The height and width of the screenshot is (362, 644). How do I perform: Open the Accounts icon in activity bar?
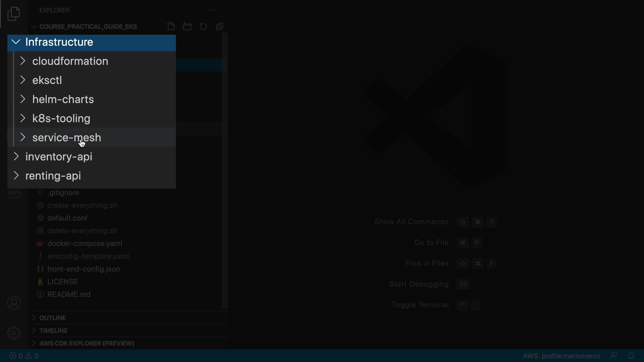[14, 303]
